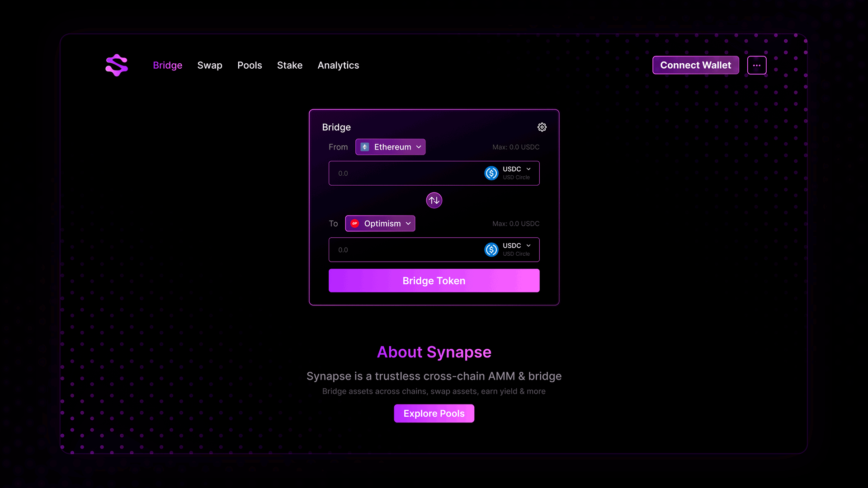Screen dimensions: 868x488
Task: Click the Ethereum network icon
Action: [x=364, y=147]
